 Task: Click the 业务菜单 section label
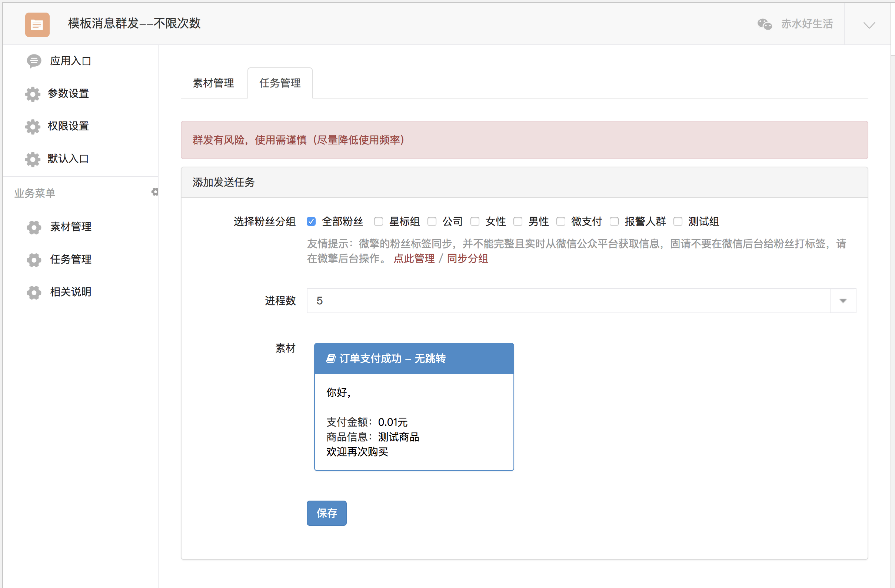click(34, 193)
